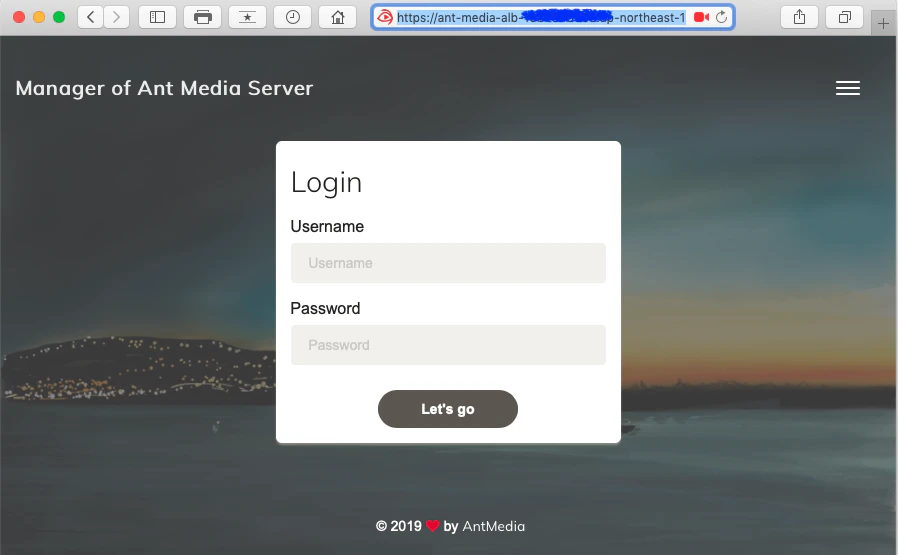Go to the home page icon
Screen dimensions: 898x555
pos(338,17)
